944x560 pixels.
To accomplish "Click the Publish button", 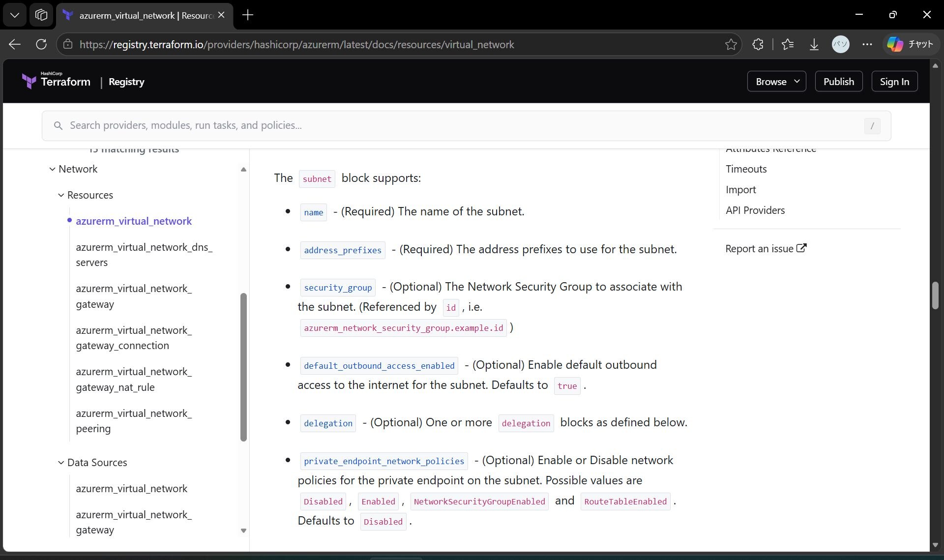I will click(x=839, y=82).
